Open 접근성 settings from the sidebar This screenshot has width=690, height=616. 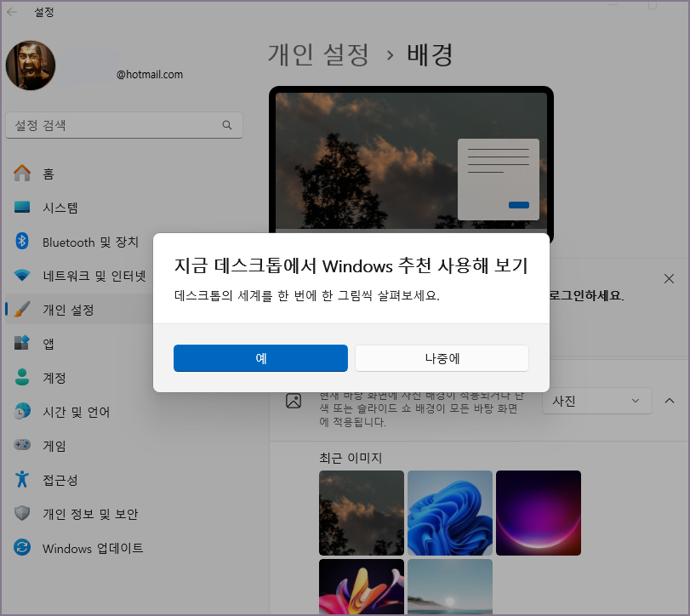(x=56, y=479)
